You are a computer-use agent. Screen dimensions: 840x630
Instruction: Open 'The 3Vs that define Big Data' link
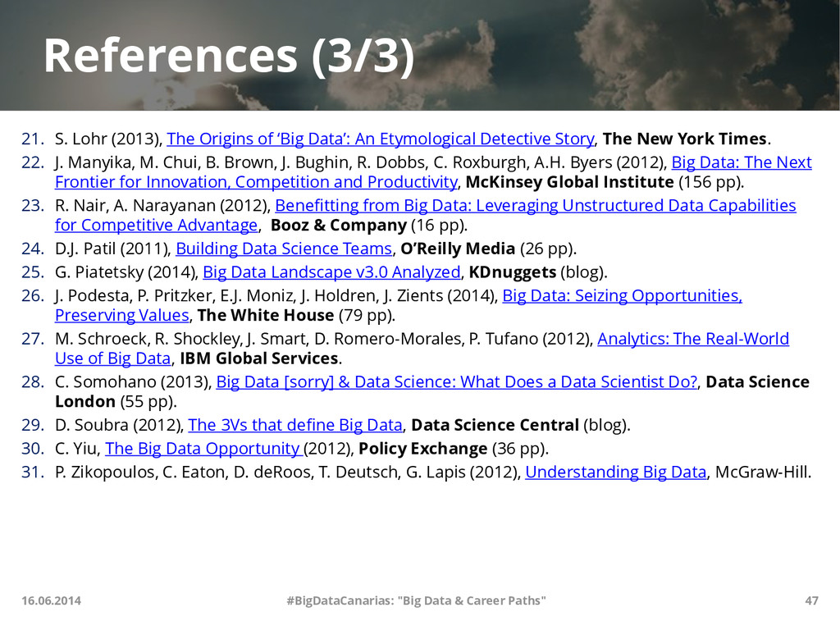(x=295, y=425)
